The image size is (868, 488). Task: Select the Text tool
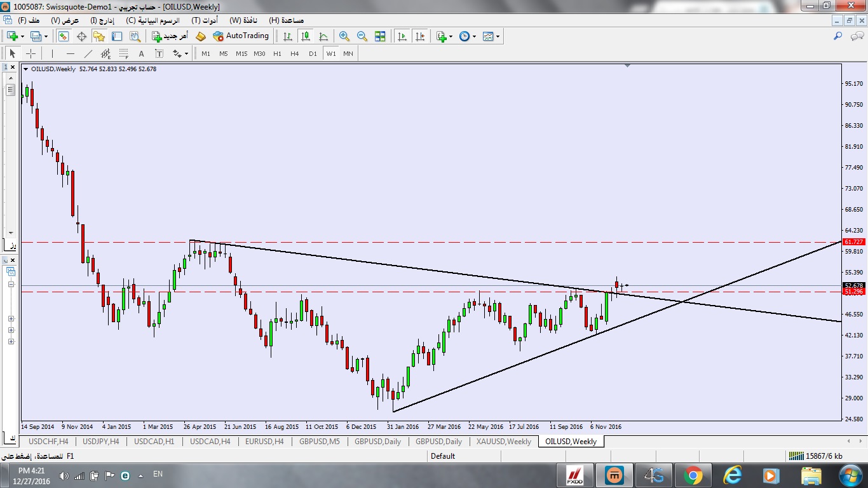[x=141, y=53]
